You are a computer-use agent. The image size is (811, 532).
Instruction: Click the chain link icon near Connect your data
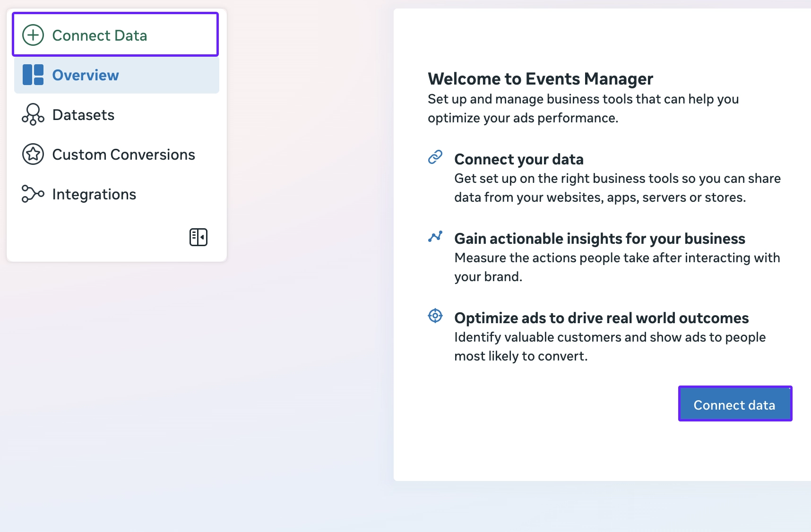pyautogui.click(x=435, y=156)
